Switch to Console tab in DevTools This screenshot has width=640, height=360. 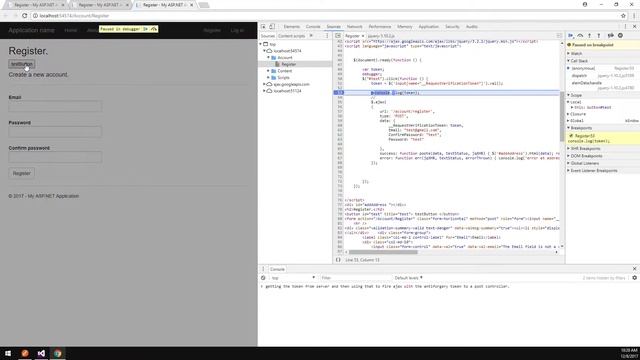[313, 27]
